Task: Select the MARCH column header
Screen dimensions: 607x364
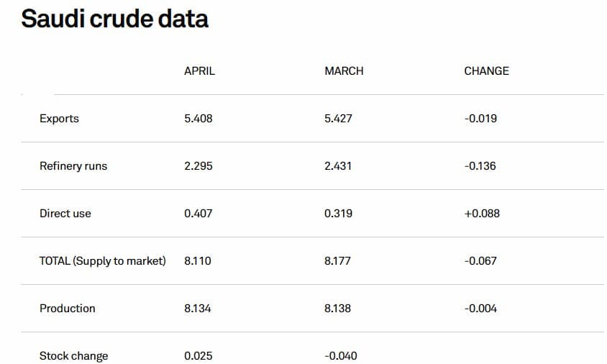Action: 344,71
